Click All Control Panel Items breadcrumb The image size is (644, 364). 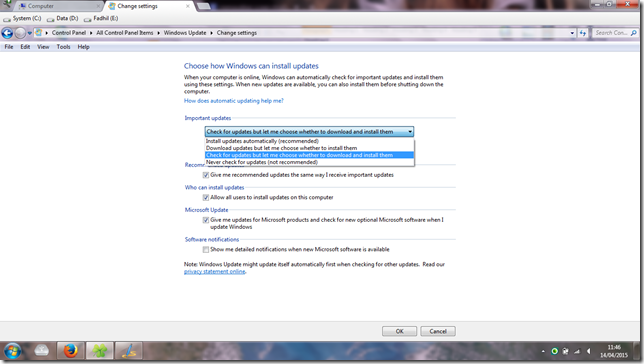coord(124,33)
